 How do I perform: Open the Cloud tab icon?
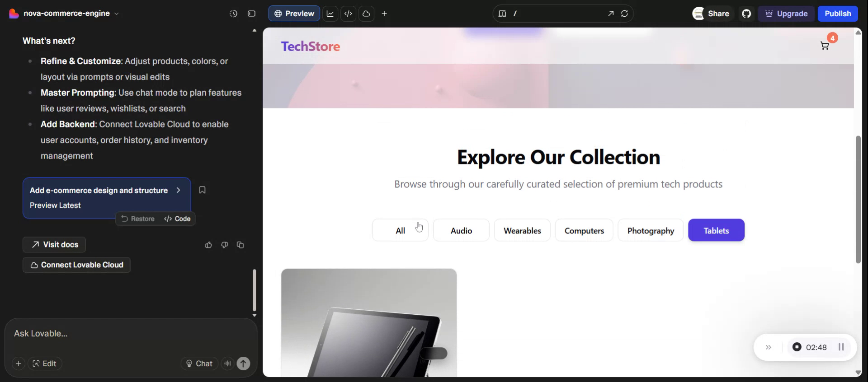point(366,14)
